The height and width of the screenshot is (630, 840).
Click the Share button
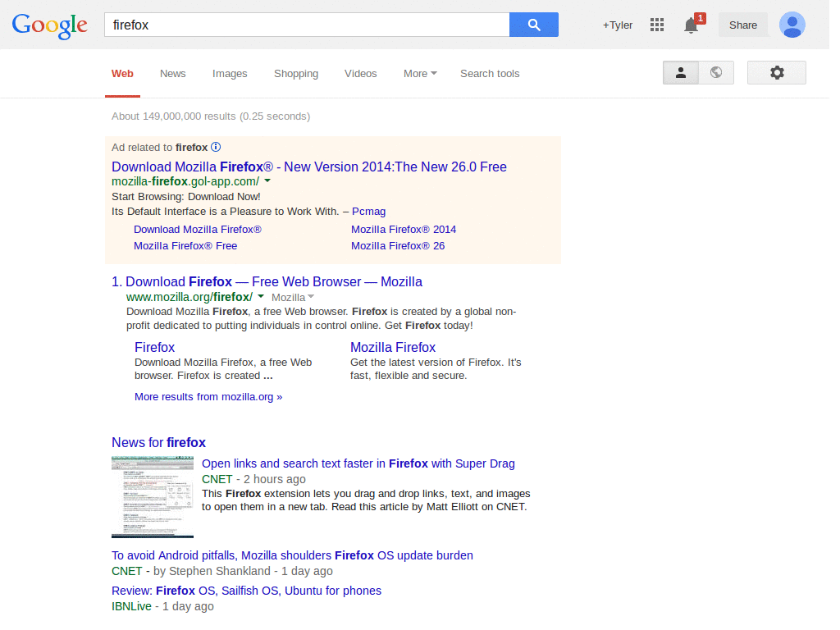pos(743,25)
